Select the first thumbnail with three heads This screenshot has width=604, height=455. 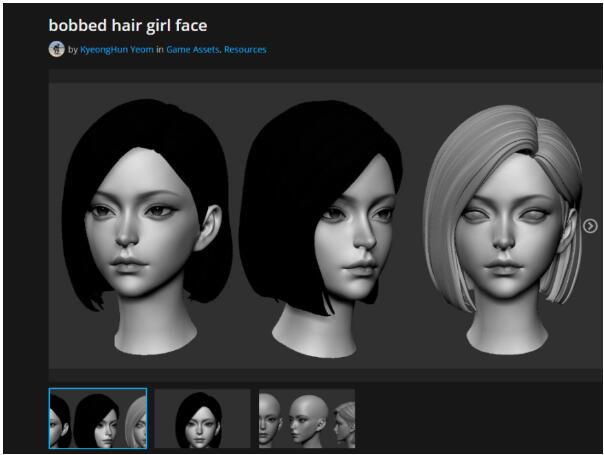point(98,418)
